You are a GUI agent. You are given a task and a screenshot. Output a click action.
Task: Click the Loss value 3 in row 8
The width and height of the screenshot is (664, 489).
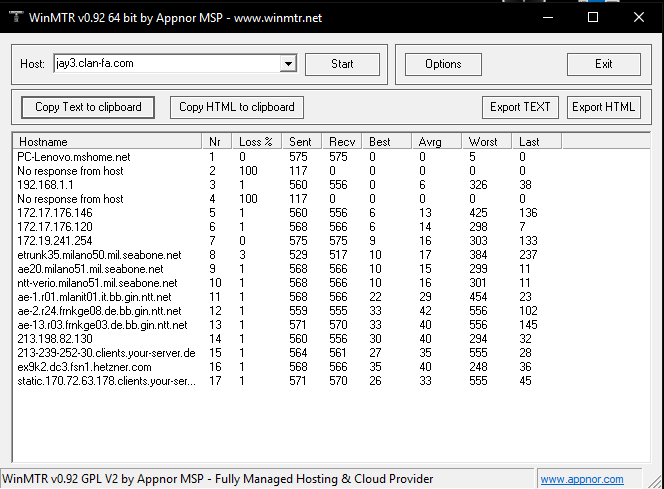242,255
